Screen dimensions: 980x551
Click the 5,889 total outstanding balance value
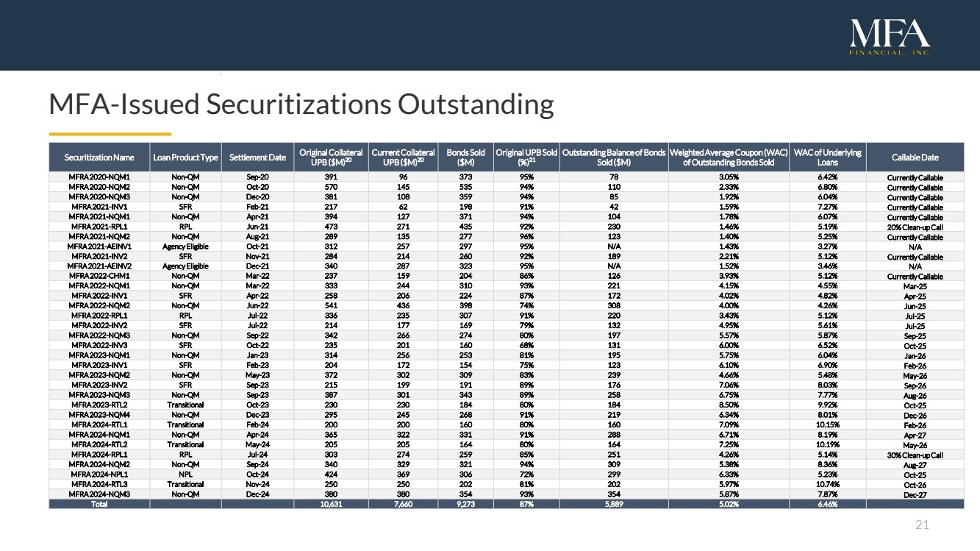[x=612, y=504]
